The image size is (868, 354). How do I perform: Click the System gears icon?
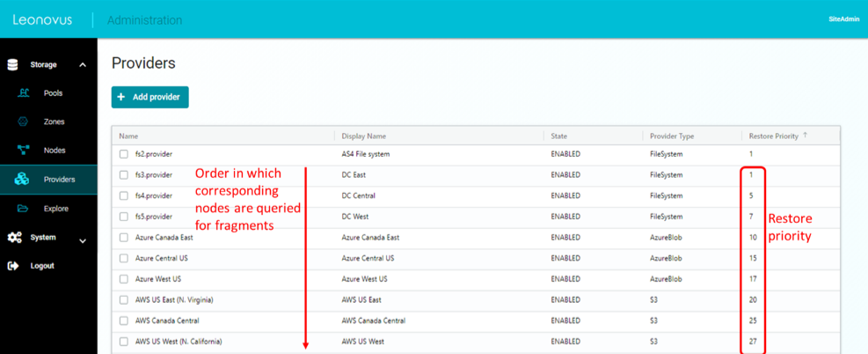pyautogui.click(x=14, y=238)
